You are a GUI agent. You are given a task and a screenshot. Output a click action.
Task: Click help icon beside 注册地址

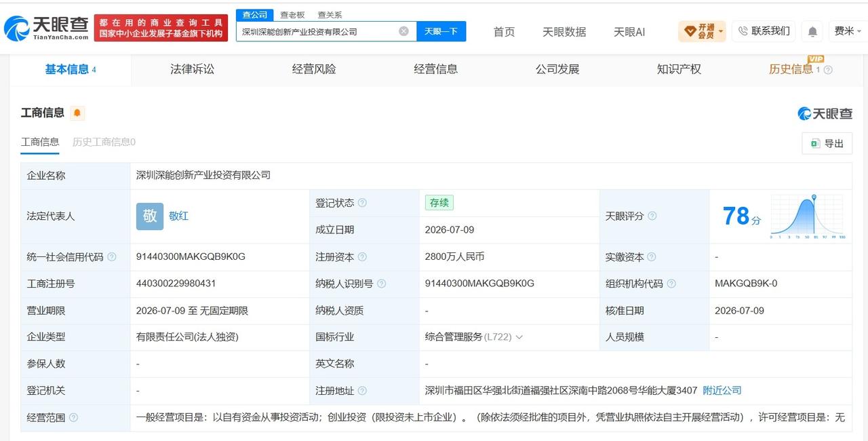[362, 391]
